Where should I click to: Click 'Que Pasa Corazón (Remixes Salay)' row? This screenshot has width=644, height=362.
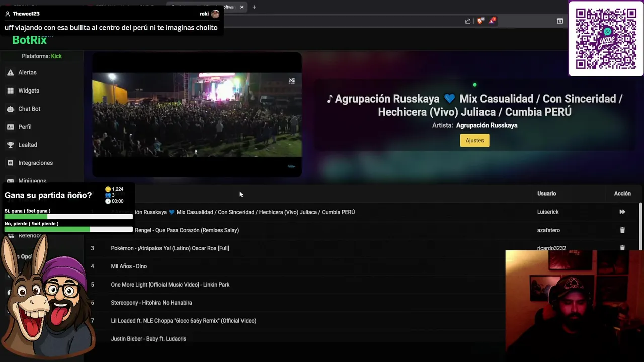click(x=187, y=230)
